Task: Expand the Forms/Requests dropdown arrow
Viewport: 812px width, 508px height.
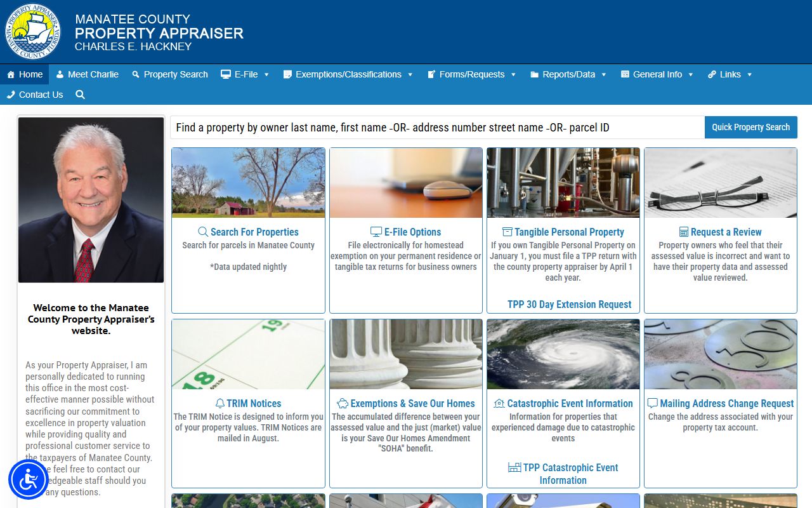Action: point(513,74)
